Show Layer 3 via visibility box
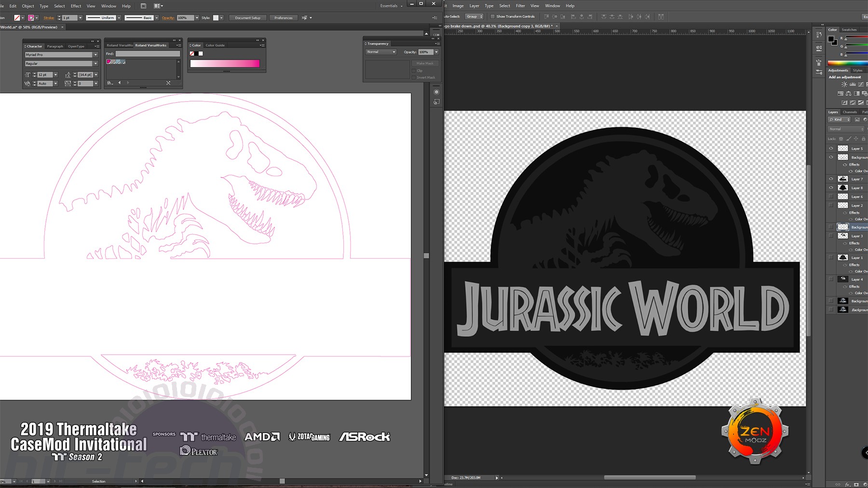868x488 pixels. click(831, 236)
